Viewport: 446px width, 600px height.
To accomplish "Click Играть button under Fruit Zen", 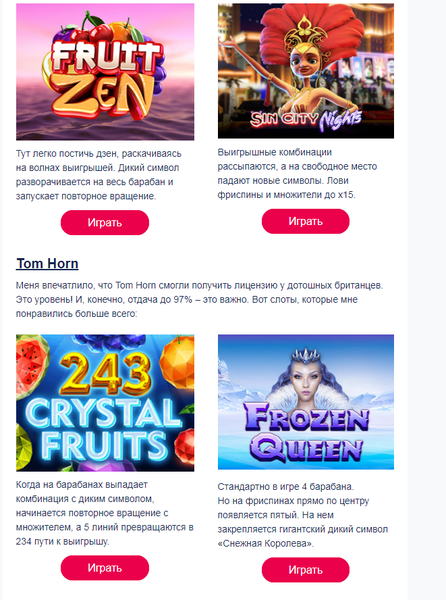I will pyautogui.click(x=105, y=222).
